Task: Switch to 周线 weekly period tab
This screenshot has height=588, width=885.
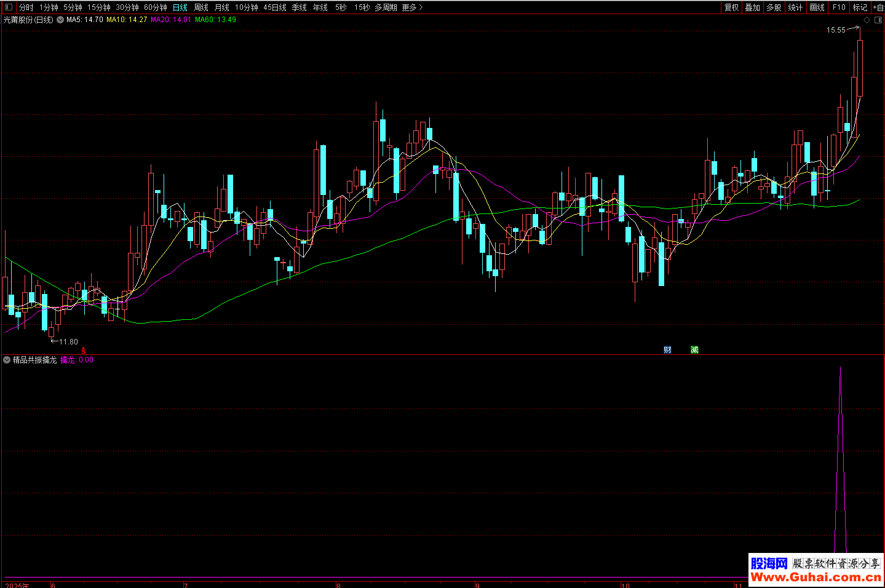Action: [x=201, y=7]
